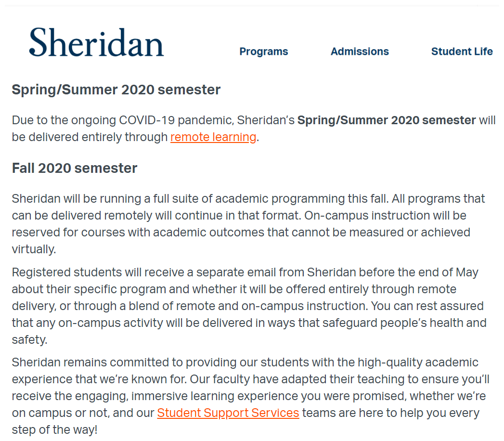Click the Sheridan logo
The image size is (504, 441).
[x=96, y=42]
